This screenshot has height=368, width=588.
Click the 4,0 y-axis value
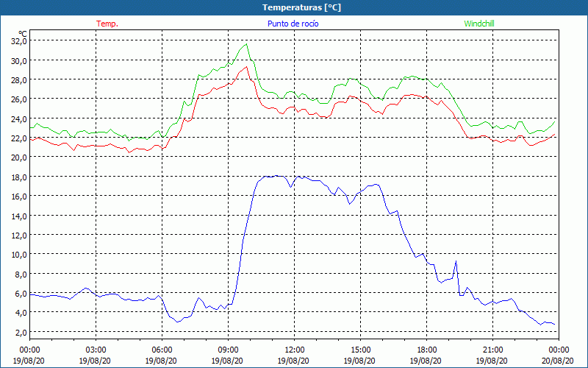(x=21, y=313)
